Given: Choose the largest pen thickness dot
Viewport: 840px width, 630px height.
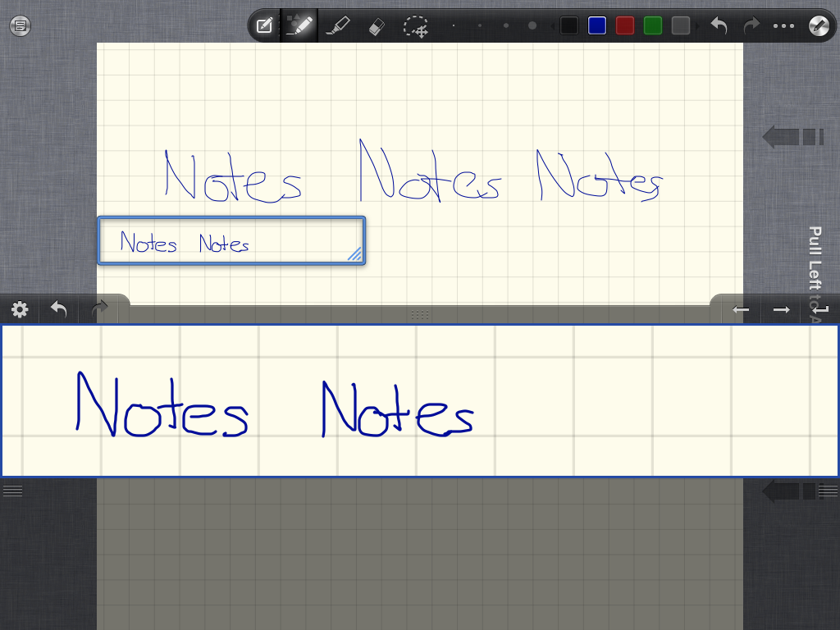Looking at the screenshot, I should coord(532,25).
